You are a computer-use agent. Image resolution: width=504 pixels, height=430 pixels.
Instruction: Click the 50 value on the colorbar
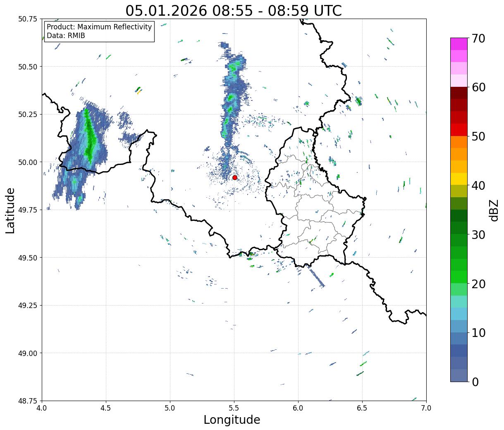tap(479, 136)
